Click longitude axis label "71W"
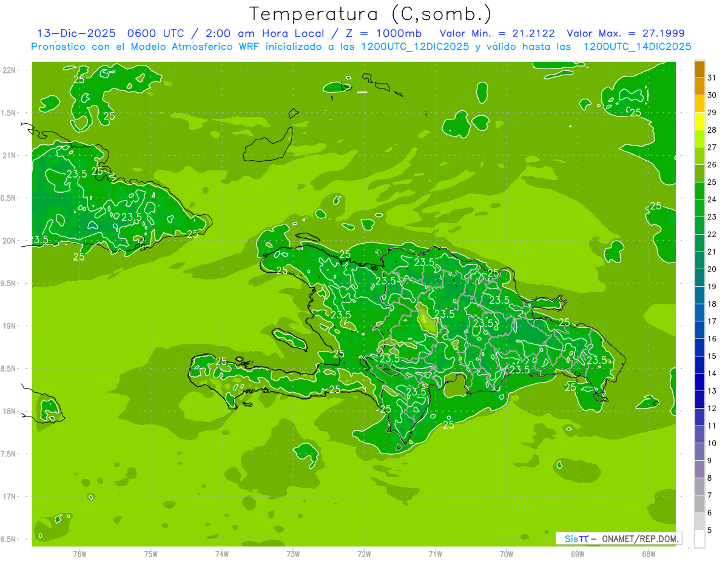 [435, 554]
